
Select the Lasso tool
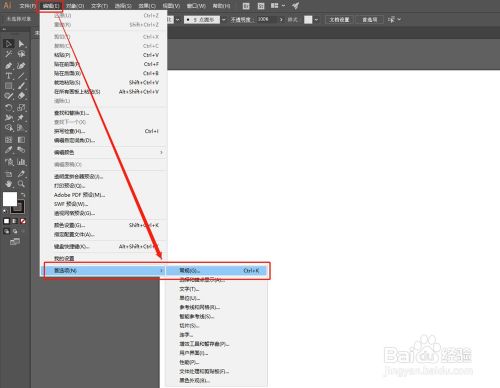tap(21, 54)
